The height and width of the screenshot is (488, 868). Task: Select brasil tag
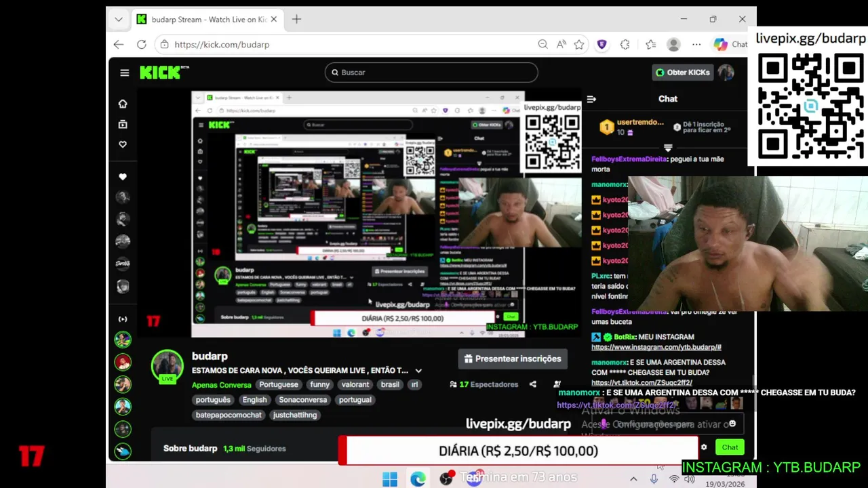click(390, 384)
